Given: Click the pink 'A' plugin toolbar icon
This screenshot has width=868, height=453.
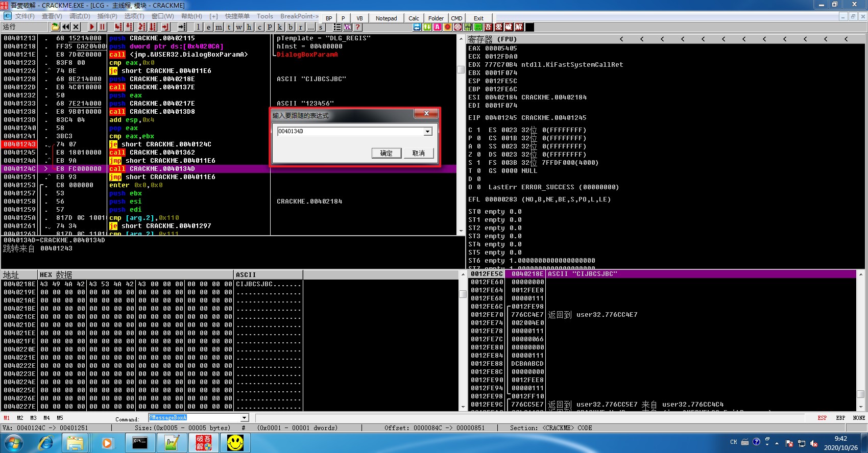Looking at the screenshot, I should (x=437, y=27).
